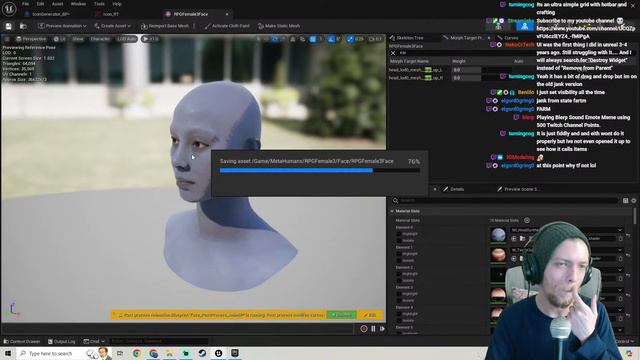Image resolution: width=640 pixels, height=360 pixels.
Task: Switch to the Preview Scene Settings tab
Action: coord(518,189)
